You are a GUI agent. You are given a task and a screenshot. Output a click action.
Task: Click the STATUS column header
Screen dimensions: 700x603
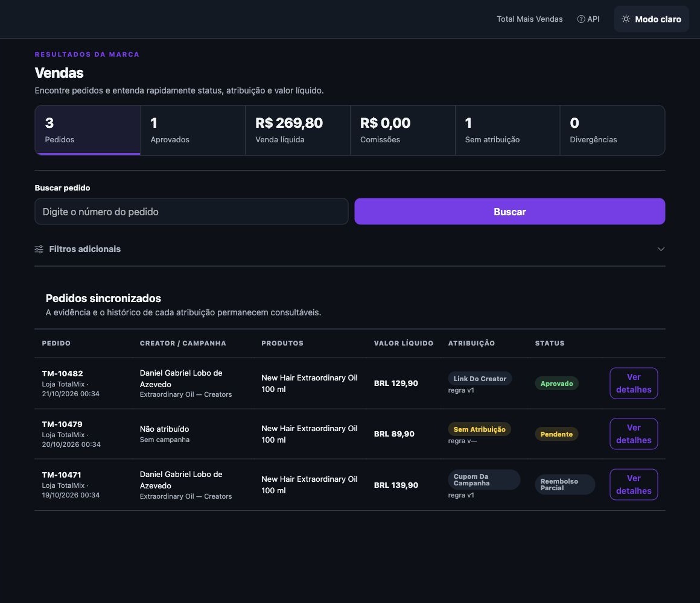pyautogui.click(x=550, y=343)
